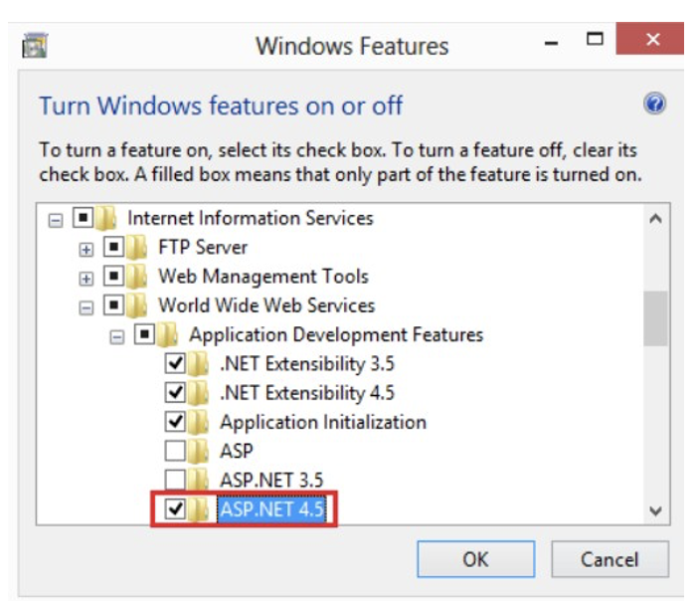Click the Web Management Tools folder icon
Viewport: 700px width, 603px height.
136,277
